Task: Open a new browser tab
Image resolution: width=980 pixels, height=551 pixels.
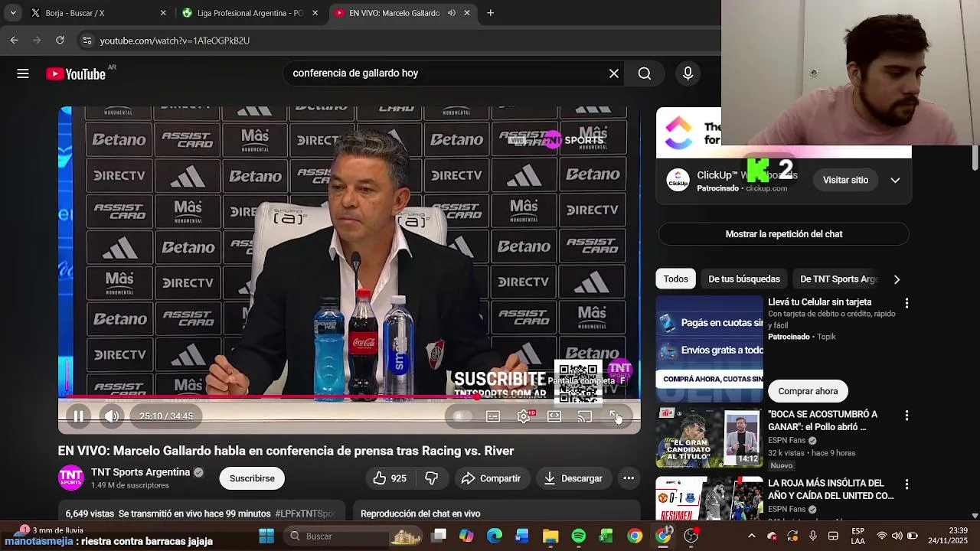Action: [x=490, y=13]
